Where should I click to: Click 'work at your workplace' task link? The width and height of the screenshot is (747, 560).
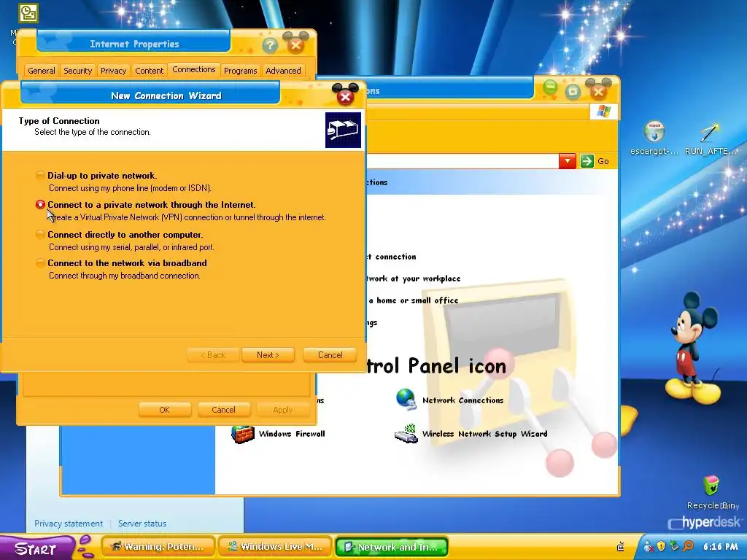coord(414,278)
